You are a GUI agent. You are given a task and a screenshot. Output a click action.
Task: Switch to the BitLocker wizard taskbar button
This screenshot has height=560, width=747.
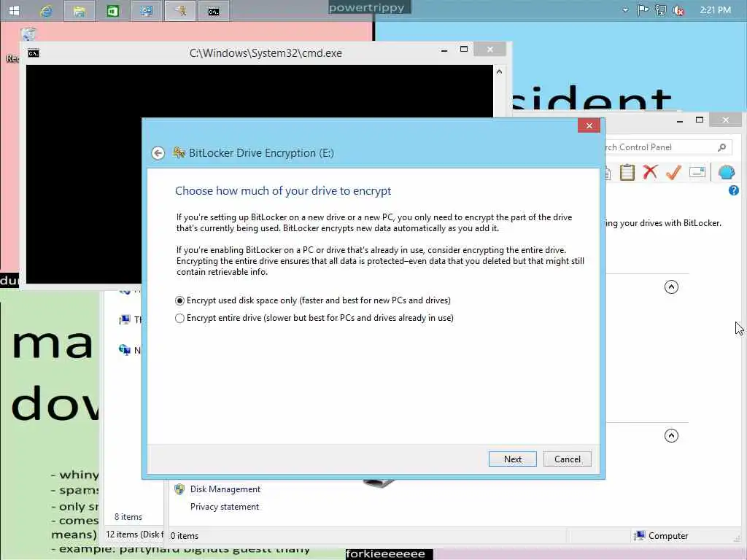point(180,10)
